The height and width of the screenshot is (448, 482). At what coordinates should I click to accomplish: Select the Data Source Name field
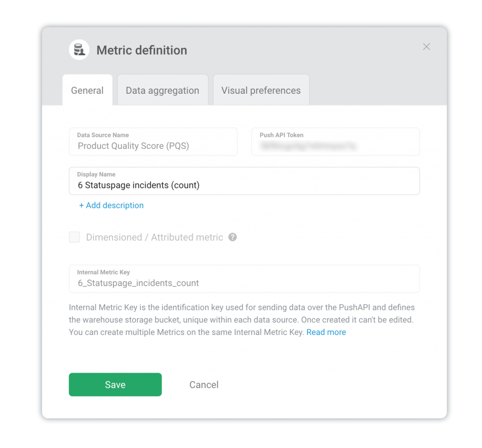(153, 142)
